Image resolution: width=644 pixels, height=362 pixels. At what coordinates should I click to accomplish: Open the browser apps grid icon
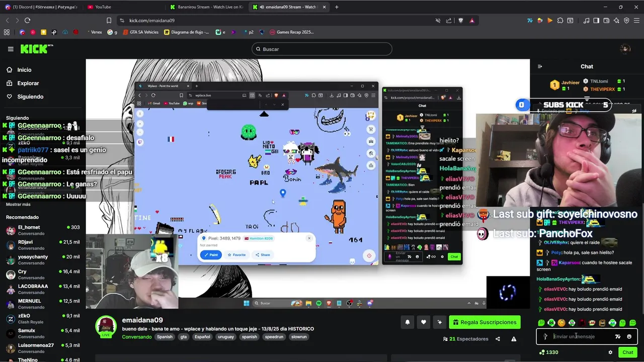[7, 32]
